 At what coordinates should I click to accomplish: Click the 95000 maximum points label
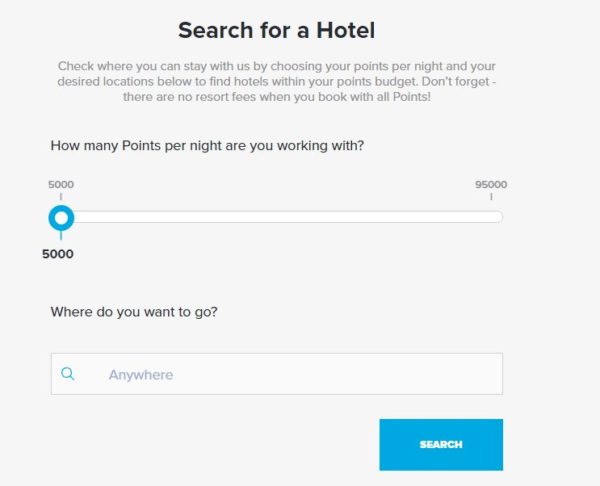[491, 184]
